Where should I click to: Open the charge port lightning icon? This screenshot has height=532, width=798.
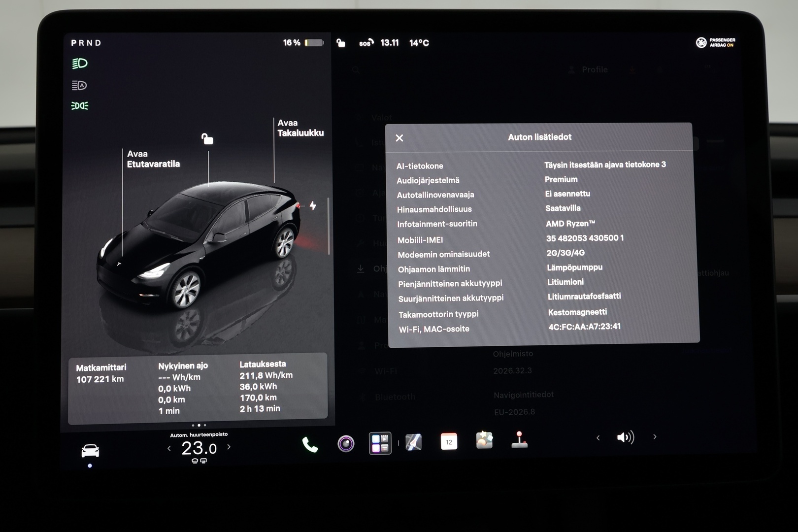pyautogui.click(x=313, y=205)
